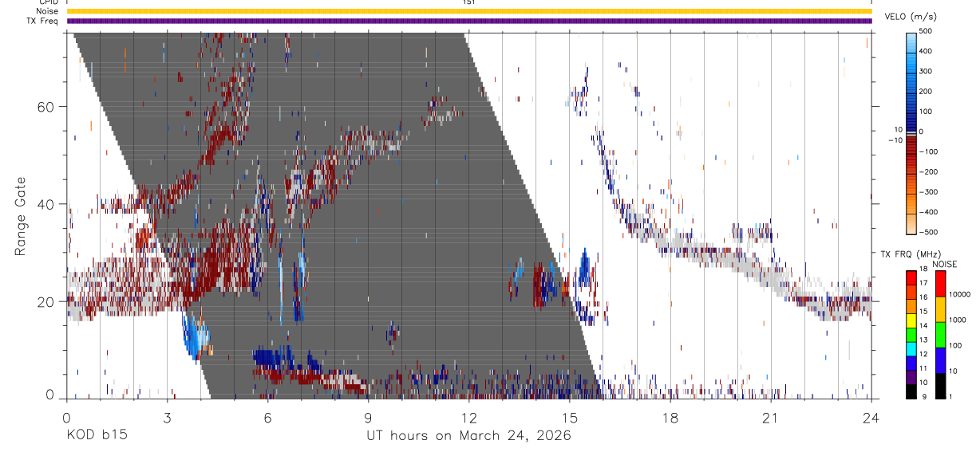Click the 10000 label on NOISE scale
The width and height of the screenshot is (980, 452).
962,294
